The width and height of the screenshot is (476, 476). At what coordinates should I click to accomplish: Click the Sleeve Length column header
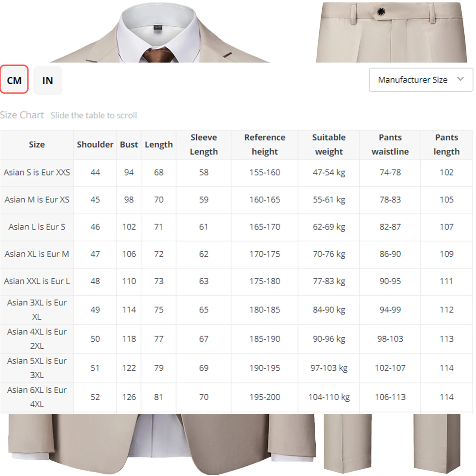tap(204, 145)
